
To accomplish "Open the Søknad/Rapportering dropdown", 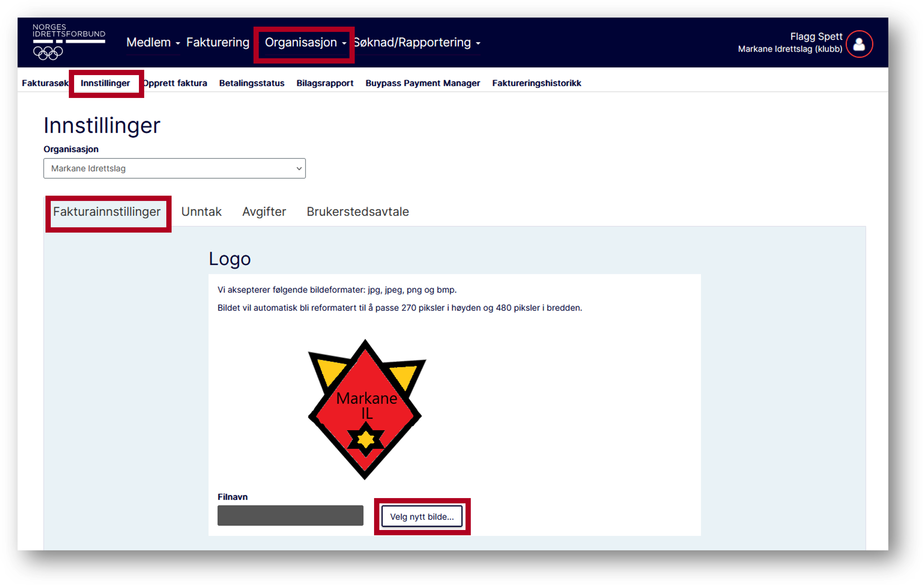I will coord(417,42).
